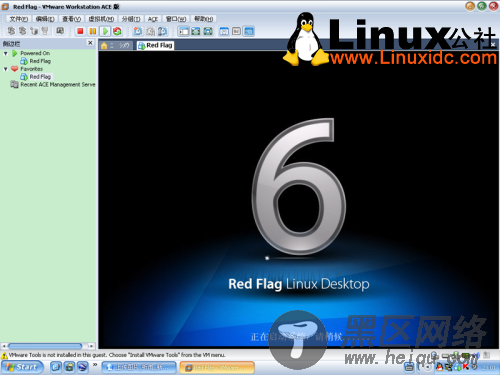This screenshot has height=375, width=500.
Task: Click the red Power Off button
Action: point(80,31)
